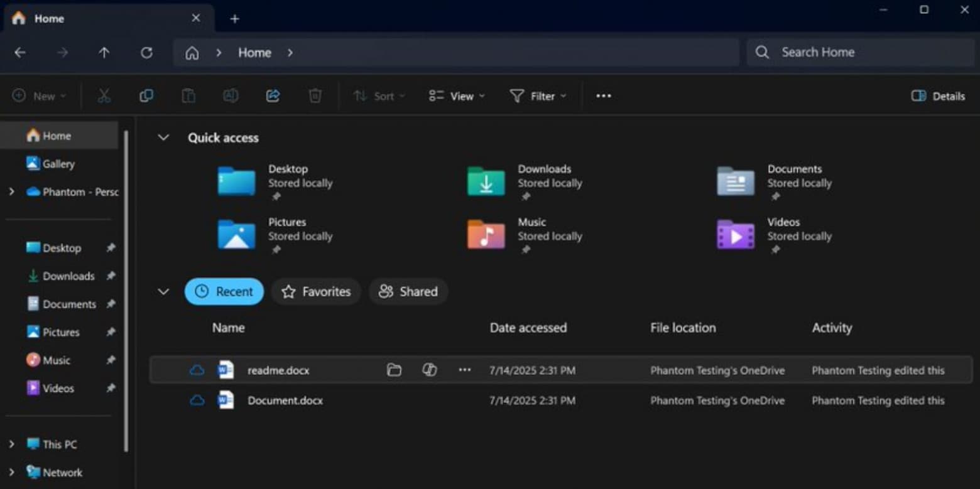The image size is (980, 489).
Task: Close the Home tab
Action: [196, 18]
